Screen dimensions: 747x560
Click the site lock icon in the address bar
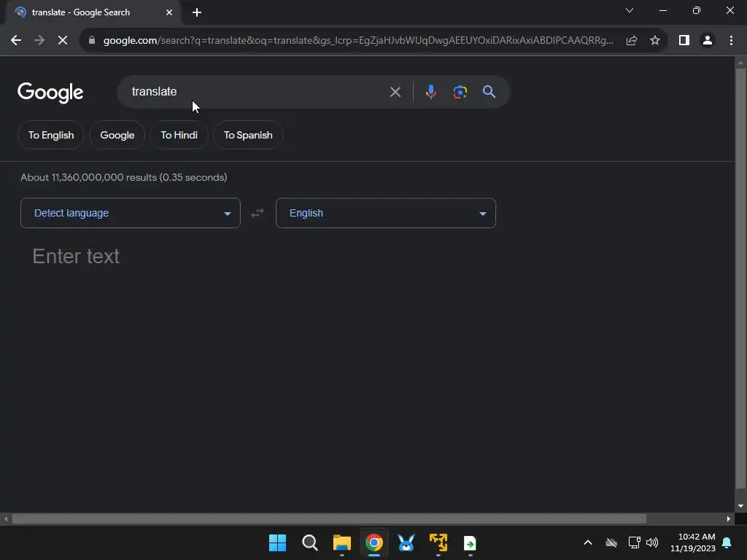[x=92, y=41]
